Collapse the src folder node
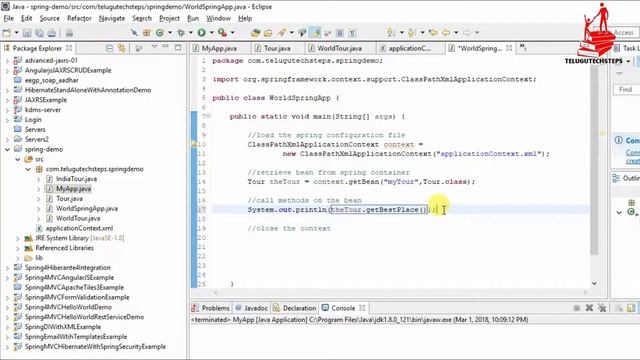640x360 pixels. coord(18,160)
